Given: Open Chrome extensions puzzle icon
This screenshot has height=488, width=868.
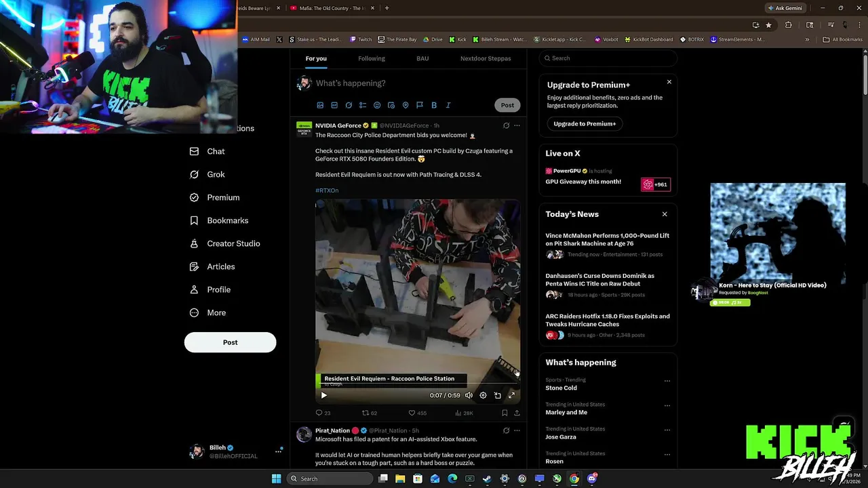Looking at the screenshot, I should pyautogui.click(x=788, y=25).
